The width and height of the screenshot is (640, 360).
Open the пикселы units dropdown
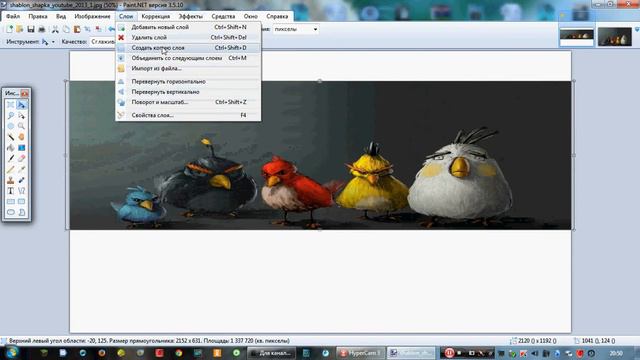(x=296, y=29)
